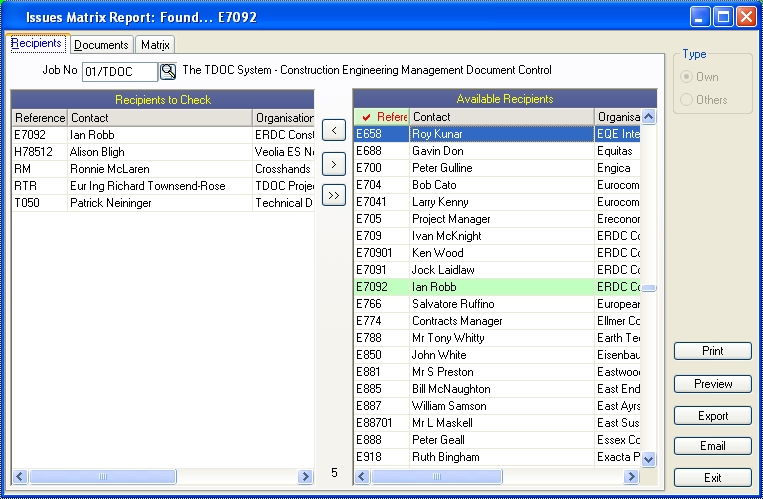Click the >> remove all recipients button
Viewport: 763px width, 499px height.
coord(334,195)
